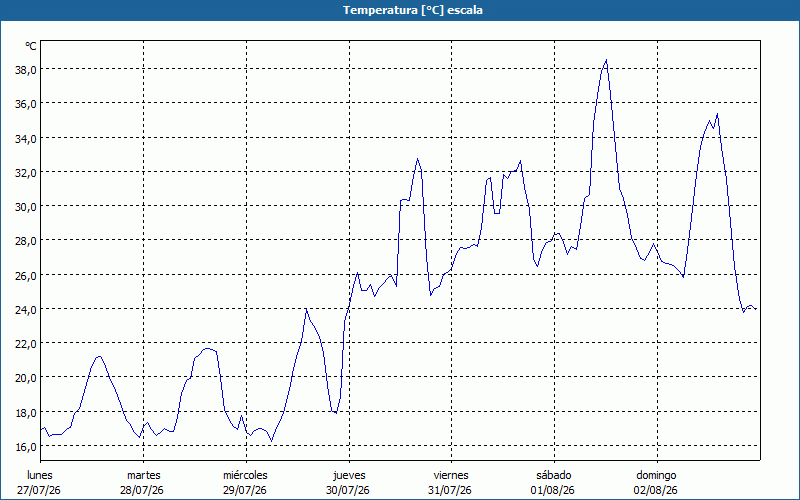This screenshot has width=800, height=500.
Task: Click the 18,0 y-axis value
Action: (26, 413)
